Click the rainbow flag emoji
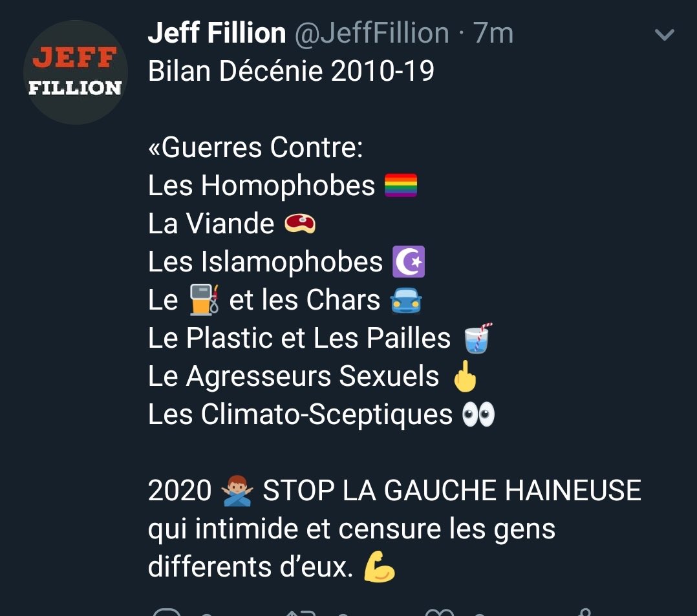This screenshot has width=697, height=616. click(400, 186)
